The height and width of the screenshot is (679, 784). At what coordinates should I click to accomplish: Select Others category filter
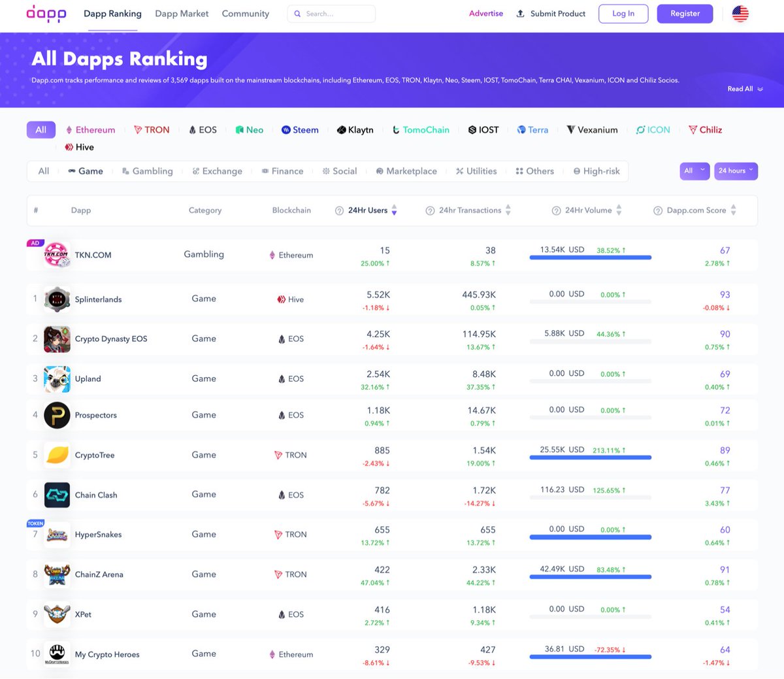pyautogui.click(x=534, y=171)
